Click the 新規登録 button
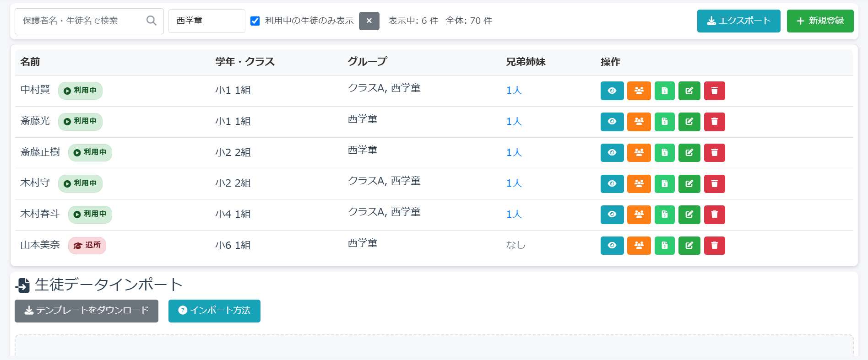The width and height of the screenshot is (868, 360). tap(820, 21)
